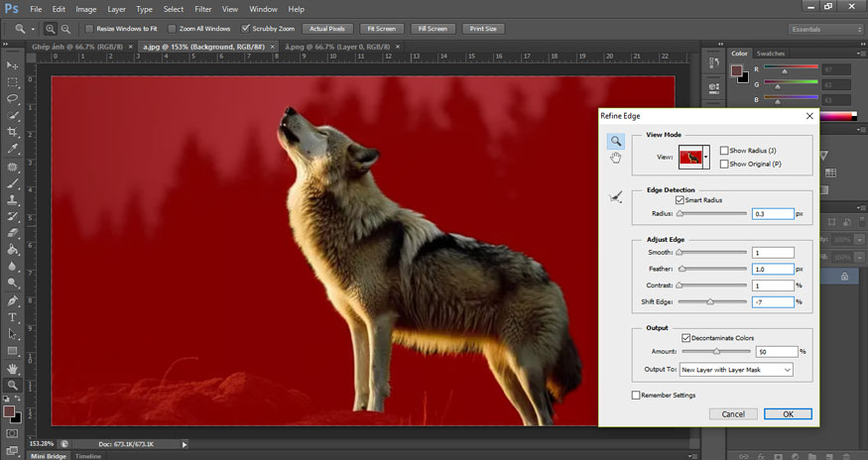Select the Type tool in the toolbox

click(13, 318)
